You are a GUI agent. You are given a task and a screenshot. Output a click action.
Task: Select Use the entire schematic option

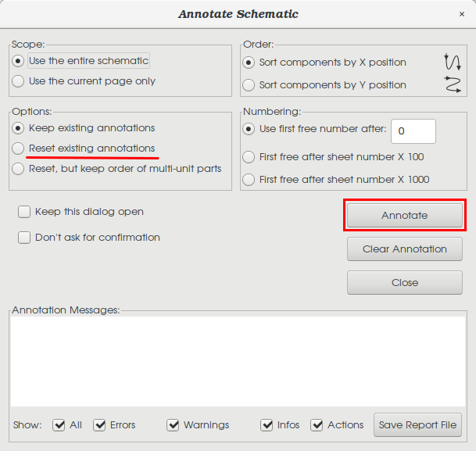point(19,61)
